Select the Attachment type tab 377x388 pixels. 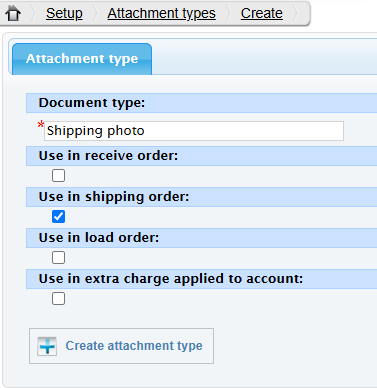[82, 59]
